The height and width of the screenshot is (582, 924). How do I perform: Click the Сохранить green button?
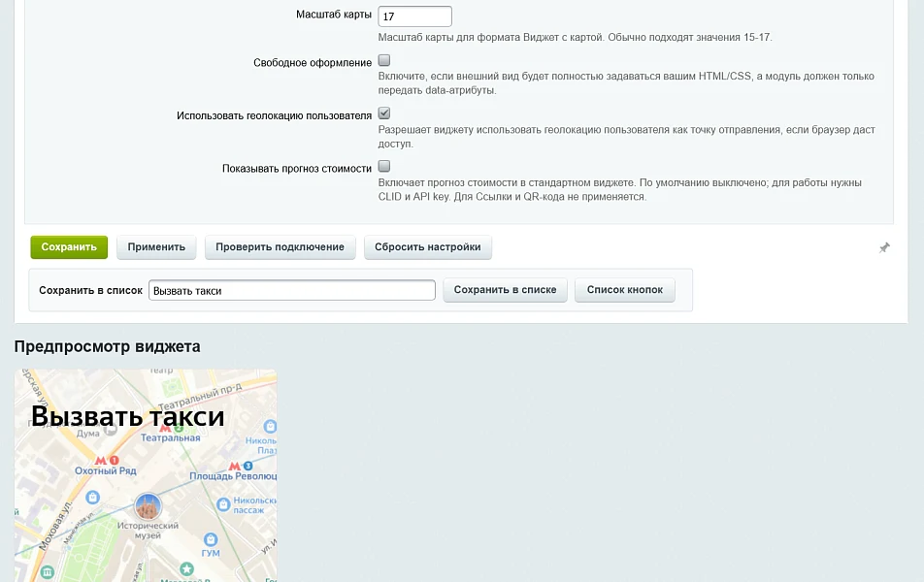click(x=69, y=247)
